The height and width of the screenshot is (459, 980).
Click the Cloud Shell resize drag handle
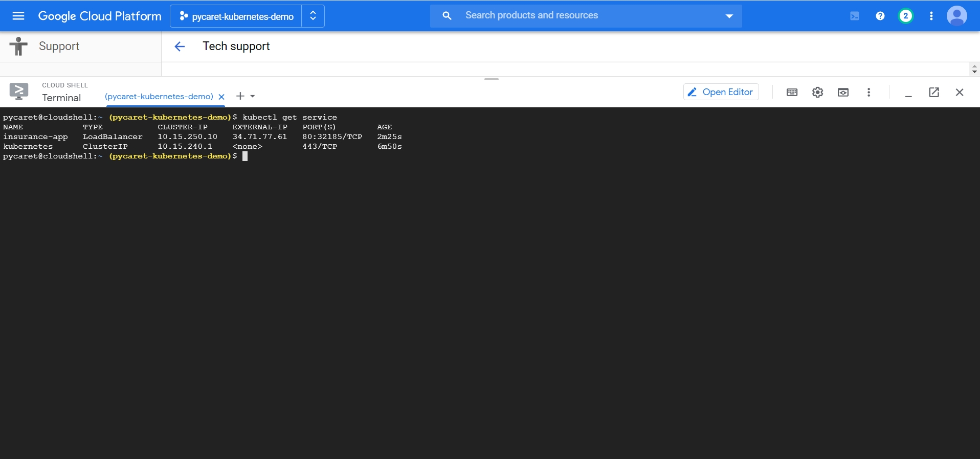tap(491, 79)
